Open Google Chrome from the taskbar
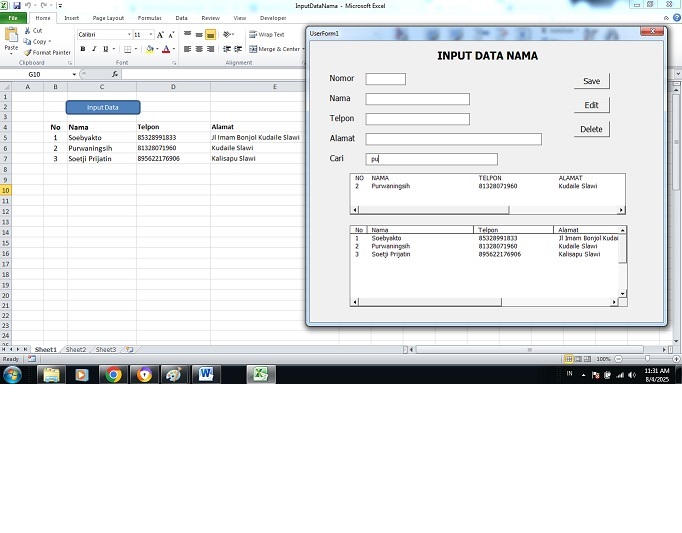682x533 pixels. [x=113, y=375]
